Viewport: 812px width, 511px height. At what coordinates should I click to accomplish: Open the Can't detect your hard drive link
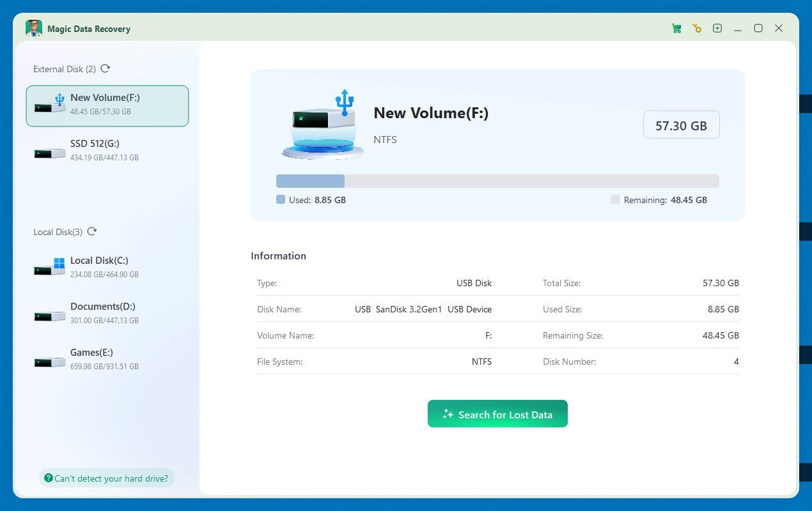click(x=106, y=478)
